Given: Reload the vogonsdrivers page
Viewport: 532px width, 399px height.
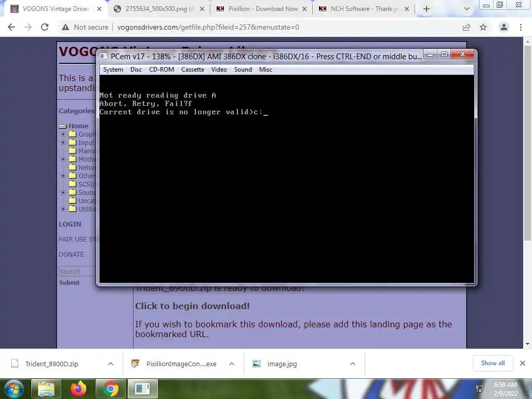Looking at the screenshot, I should (45, 27).
